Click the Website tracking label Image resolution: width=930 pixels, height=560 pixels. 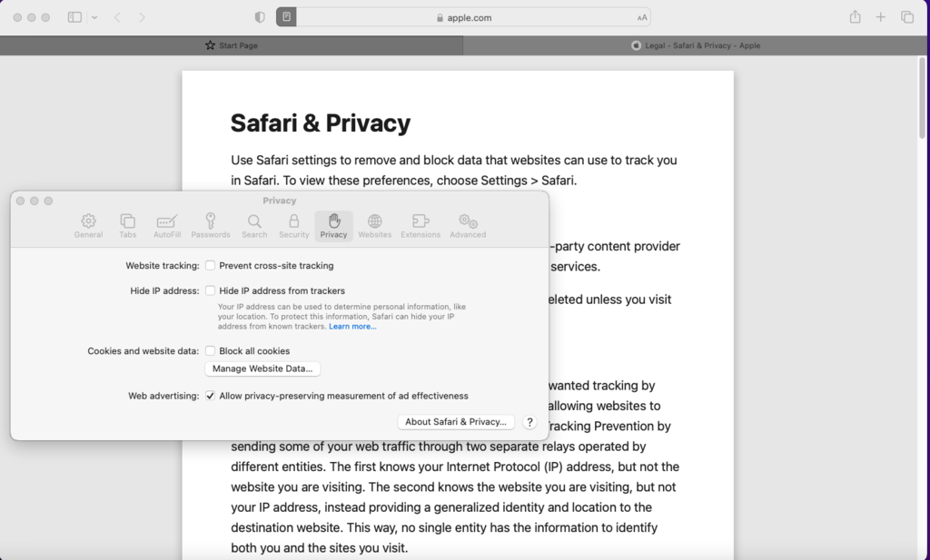coord(163,266)
